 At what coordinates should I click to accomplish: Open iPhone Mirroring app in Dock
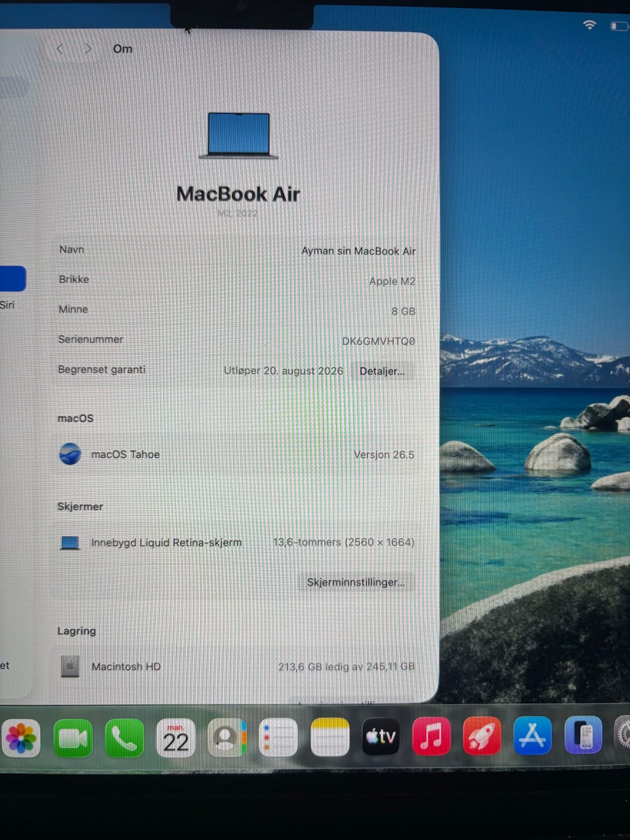(x=583, y=734)
